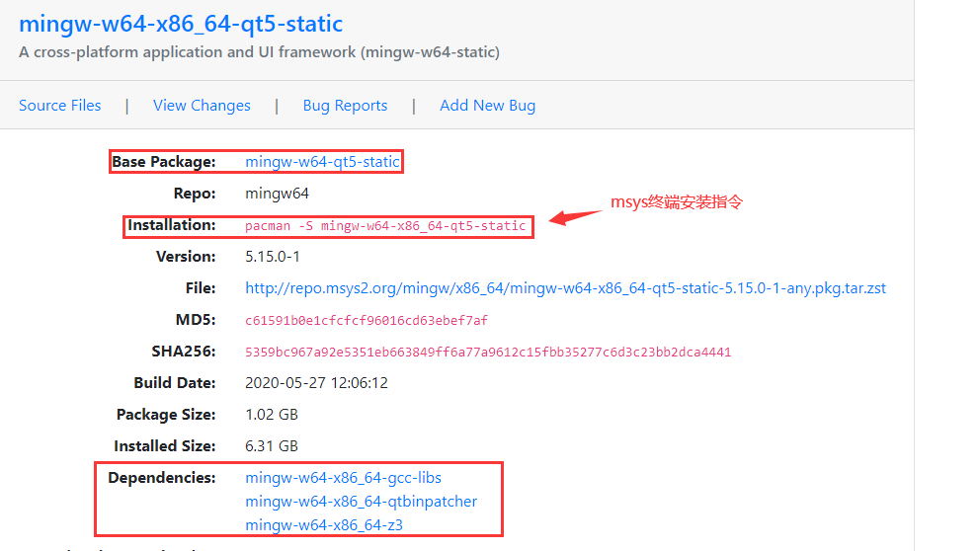Screen dimensions: 980x551
Task: Click the Package Size: label
Action: tap(166, 415)
